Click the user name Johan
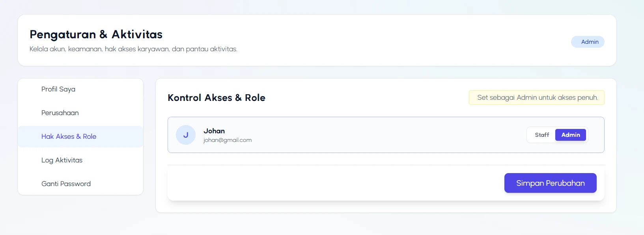The image size is (644, 235). [x=214, y=131]
